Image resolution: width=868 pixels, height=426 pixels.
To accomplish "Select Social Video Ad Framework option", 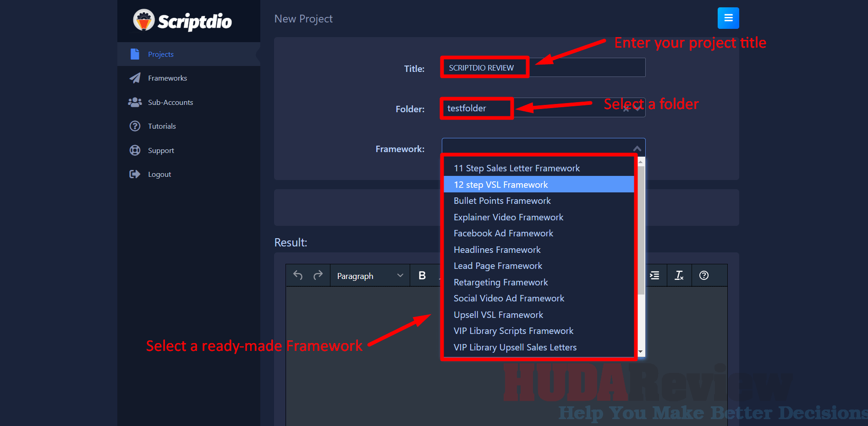I will tap(539, 298).
